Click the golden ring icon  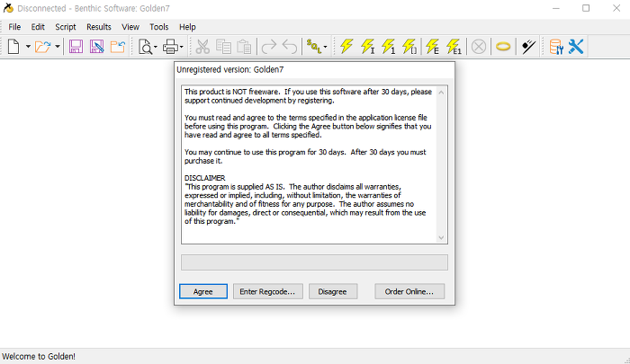point(503,47)
